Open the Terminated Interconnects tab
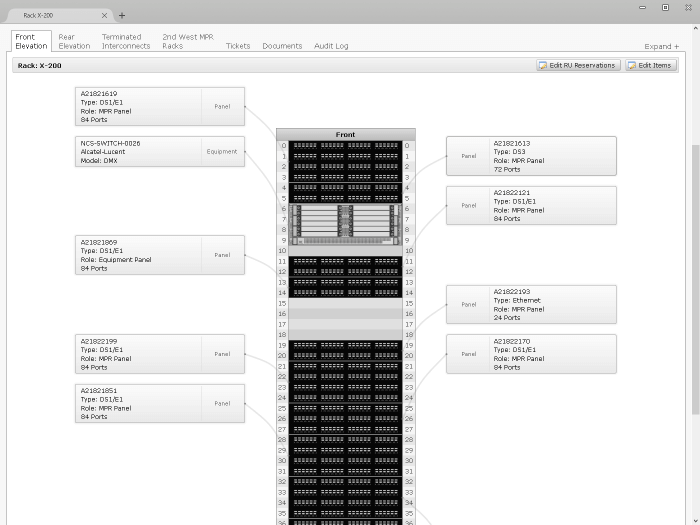The width and height of the screenshot is (700, 525). coord(126,41)
